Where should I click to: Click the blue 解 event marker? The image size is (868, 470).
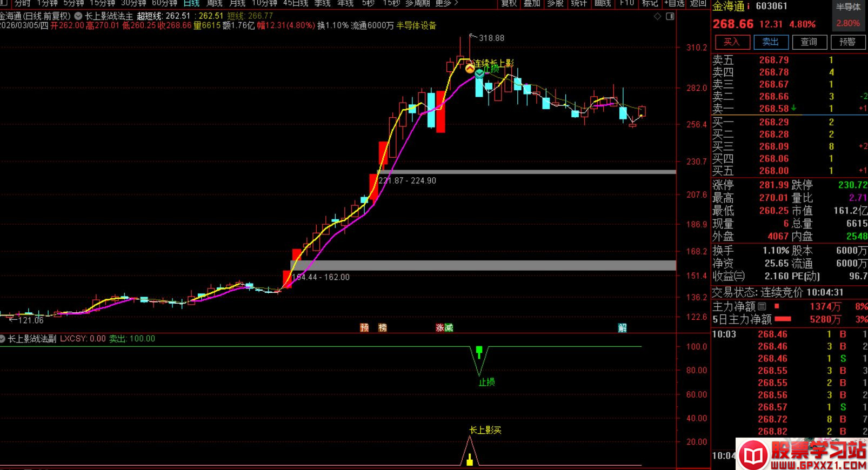tap(622, 327)
